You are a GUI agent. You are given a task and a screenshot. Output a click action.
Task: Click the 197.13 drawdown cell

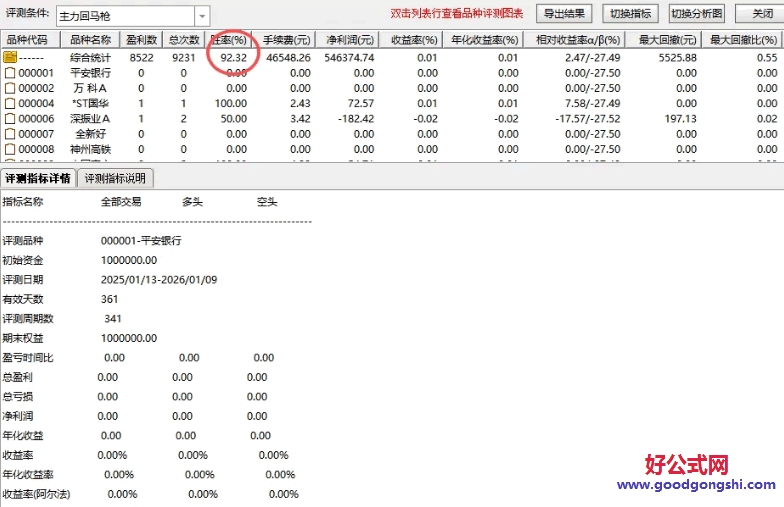[x=680, y=119]
